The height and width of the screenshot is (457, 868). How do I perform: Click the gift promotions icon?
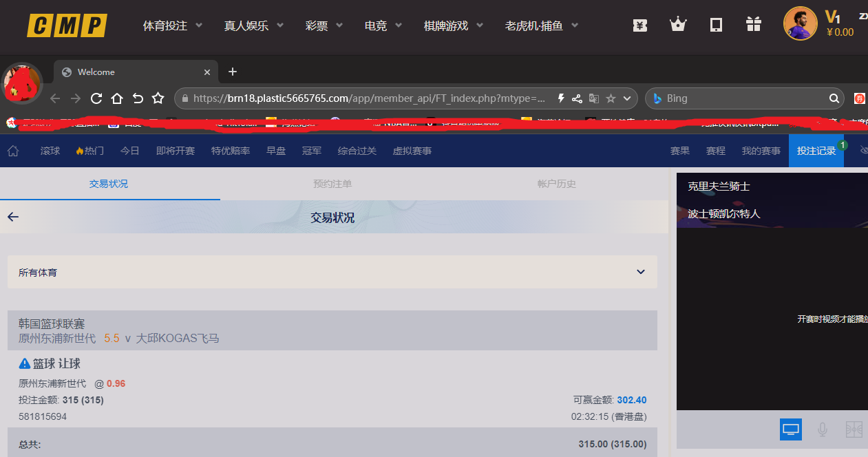(753, 23)
